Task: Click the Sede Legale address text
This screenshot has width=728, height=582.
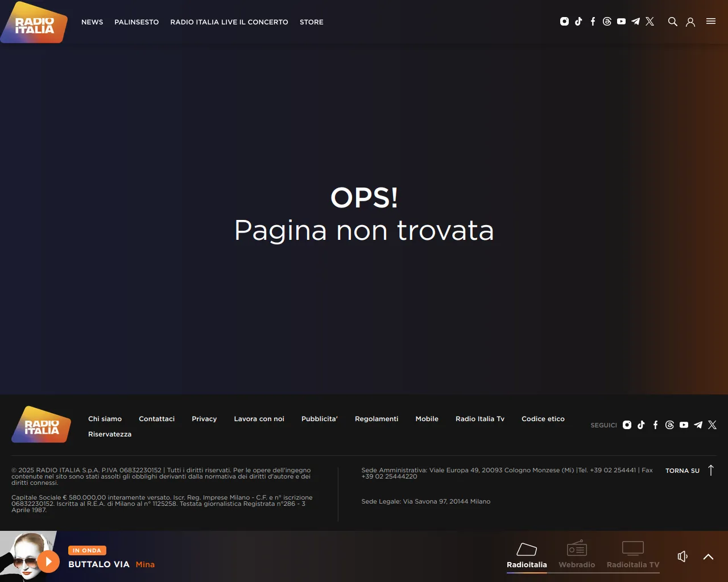Action: (x=426, y=501)
